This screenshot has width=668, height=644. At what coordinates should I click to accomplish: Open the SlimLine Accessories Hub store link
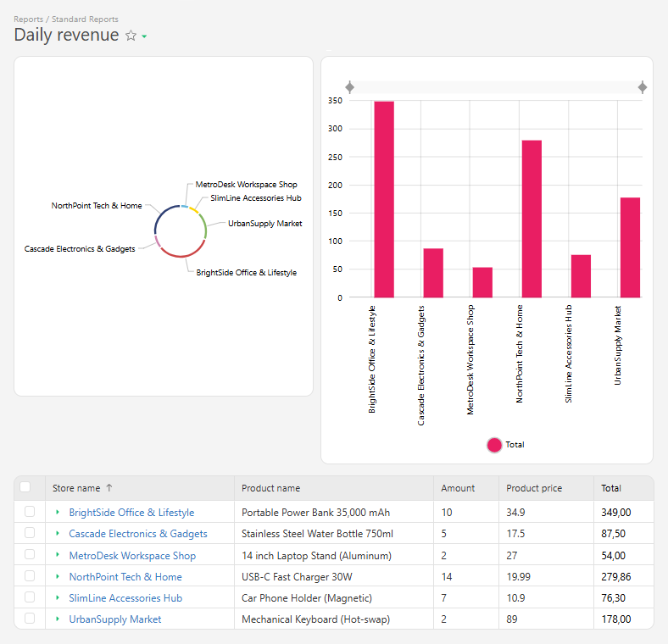(x=125, y=598)
